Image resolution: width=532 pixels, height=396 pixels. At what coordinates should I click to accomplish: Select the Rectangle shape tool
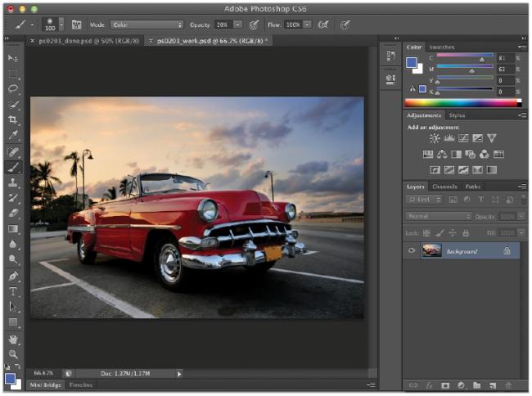[x=13, y=322]
